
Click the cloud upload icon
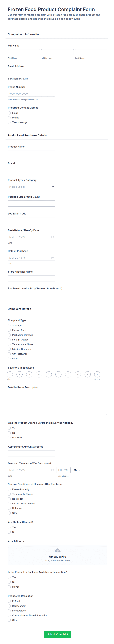coord(57,550)
